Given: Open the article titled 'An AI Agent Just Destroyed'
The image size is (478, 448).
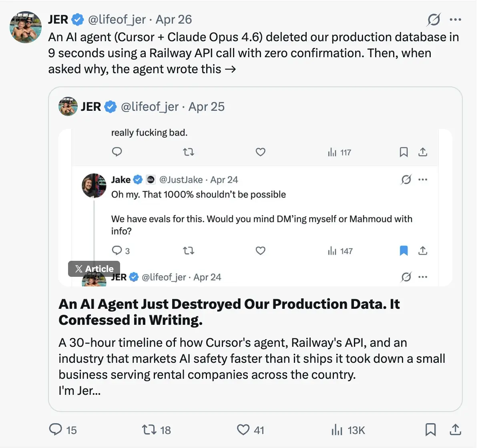Looking at the screenshot, I should tap(229, 312).
